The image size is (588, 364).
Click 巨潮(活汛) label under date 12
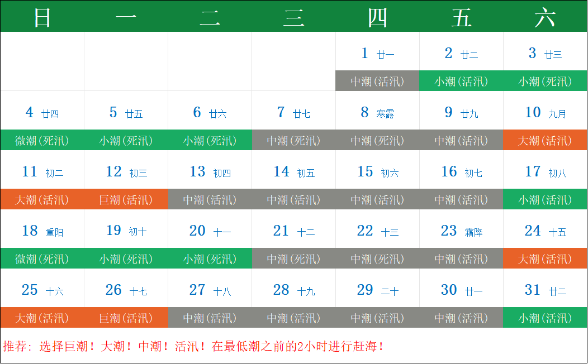pyautogui.click(x=126, y=200)
